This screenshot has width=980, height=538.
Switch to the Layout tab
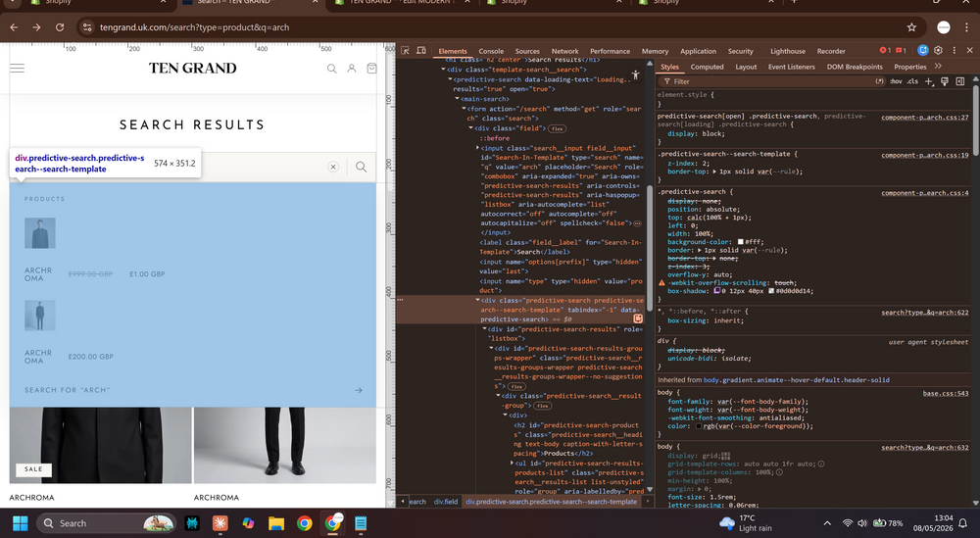(x=746, y=67)
